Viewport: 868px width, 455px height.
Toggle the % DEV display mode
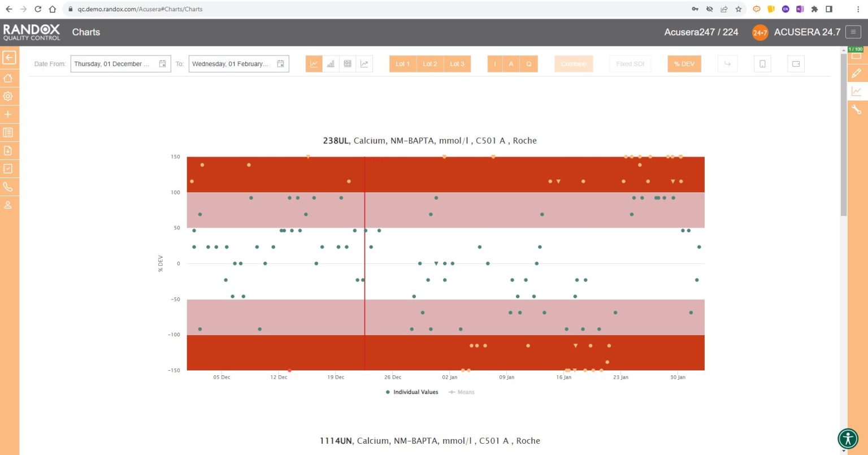pos(684,64)
